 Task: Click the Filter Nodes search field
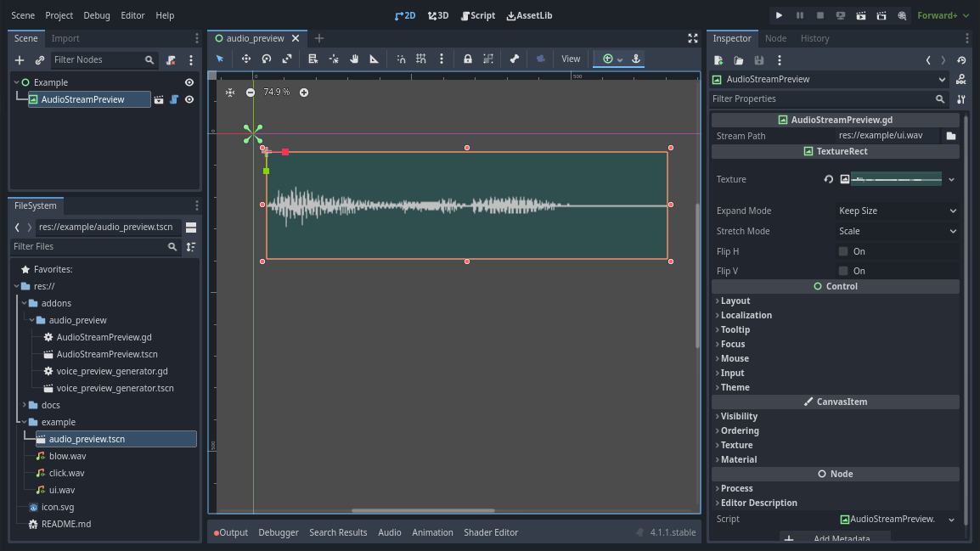point(103,60)
